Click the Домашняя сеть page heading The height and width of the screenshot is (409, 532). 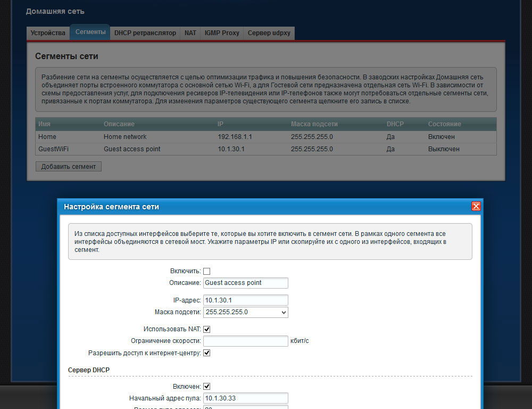pos(55,11)
